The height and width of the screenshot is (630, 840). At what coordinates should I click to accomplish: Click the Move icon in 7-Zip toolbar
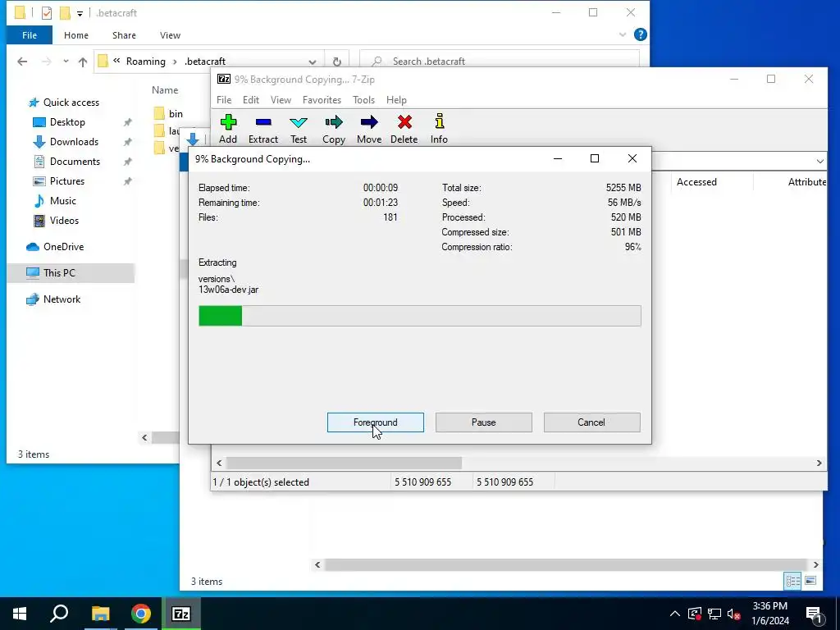tap(369, 129)
